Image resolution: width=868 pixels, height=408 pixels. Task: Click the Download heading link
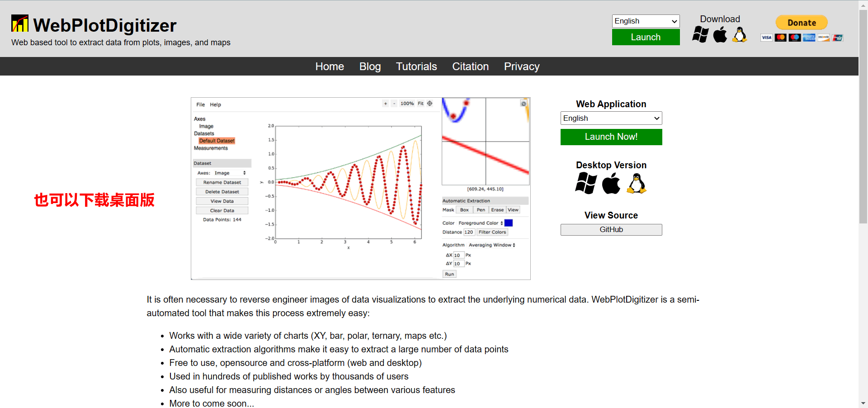(x=720, y=19)
